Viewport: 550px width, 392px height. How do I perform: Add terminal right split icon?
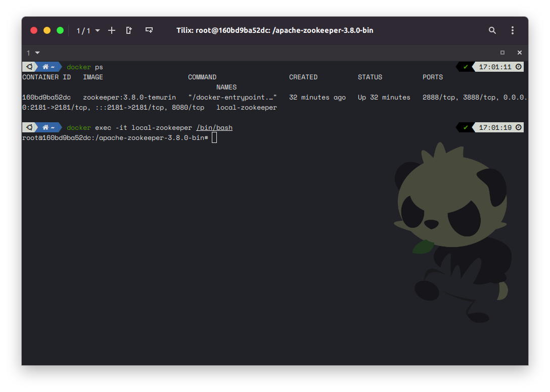pyautogui.click(x=129, y=30)
